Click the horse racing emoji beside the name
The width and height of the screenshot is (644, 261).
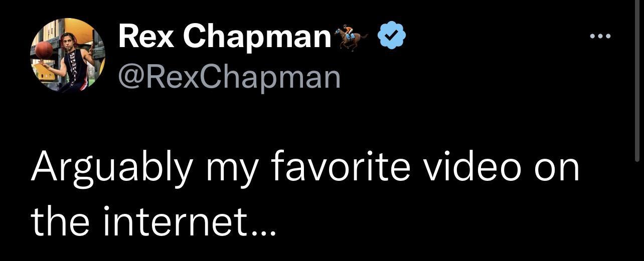tap(351, 37)
